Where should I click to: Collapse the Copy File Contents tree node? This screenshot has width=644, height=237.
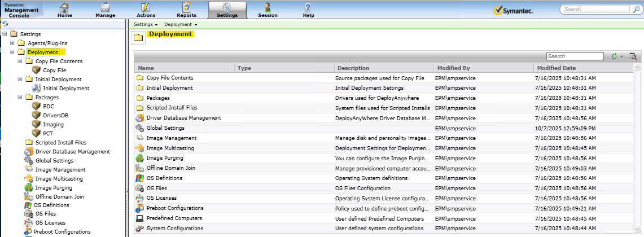[x=20, y=62]
